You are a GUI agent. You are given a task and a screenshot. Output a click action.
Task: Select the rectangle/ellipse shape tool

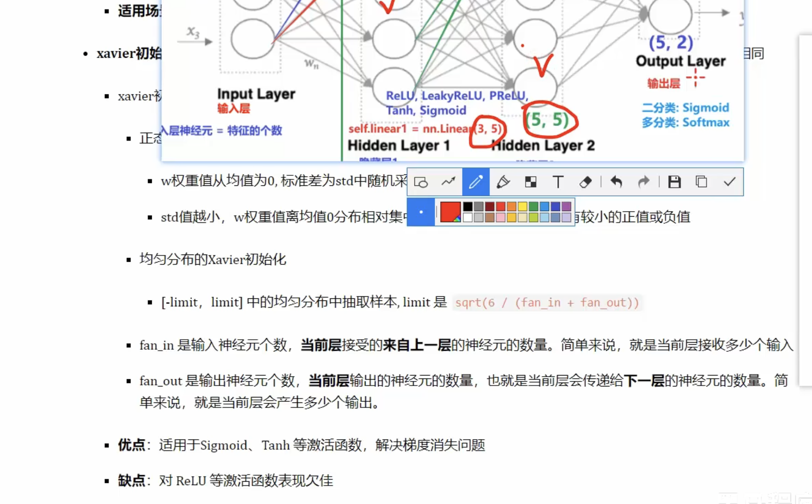tap(421, 182)
